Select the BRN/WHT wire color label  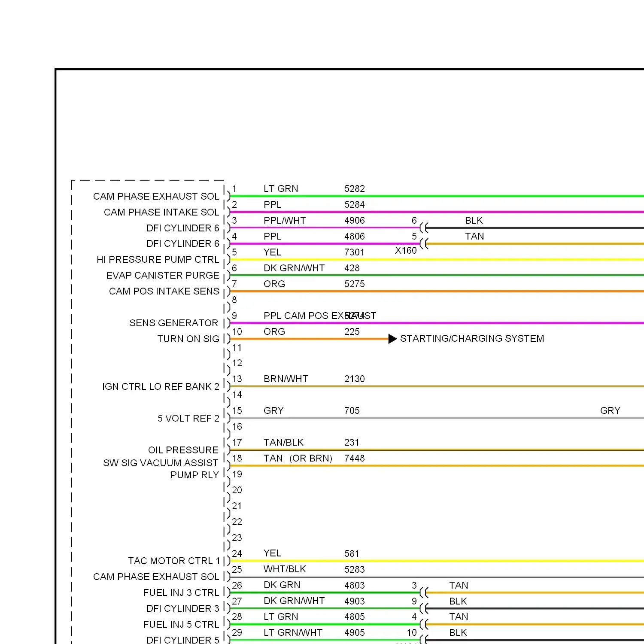(286, 379)
